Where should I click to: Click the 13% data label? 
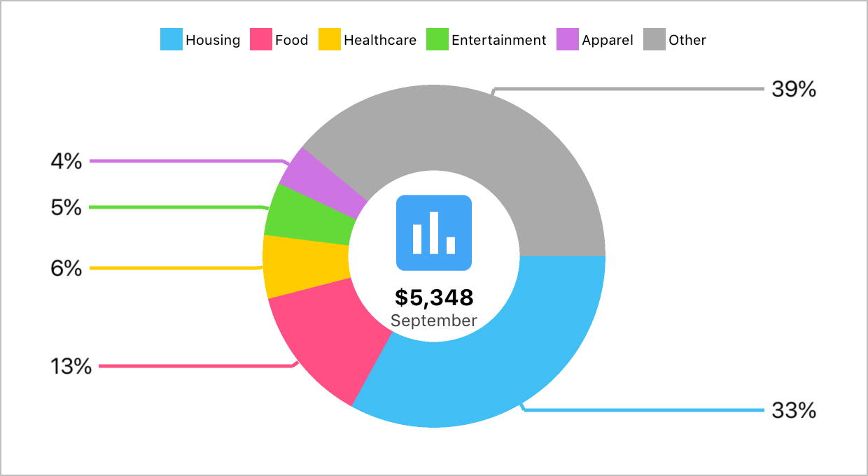coord(71,366)
